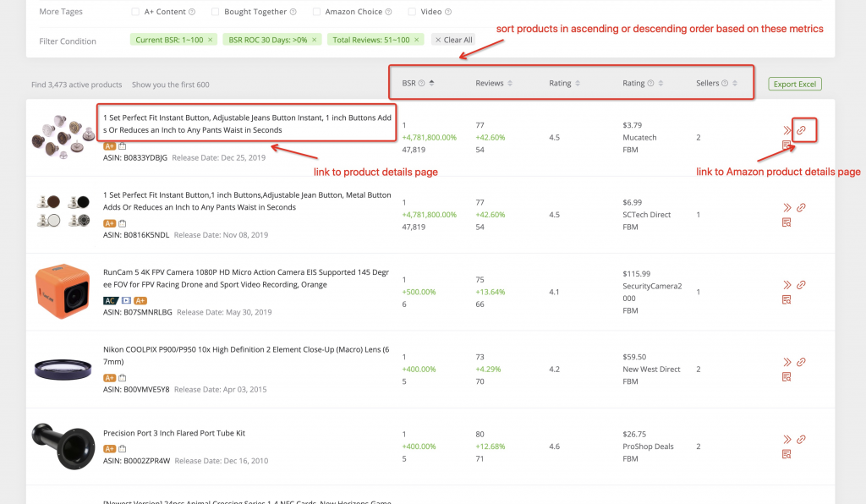The height and width of the screenshot is (504, 866).
Task: Open Amazon link icon for Precision Port row
Action: [x=802, y=440]
